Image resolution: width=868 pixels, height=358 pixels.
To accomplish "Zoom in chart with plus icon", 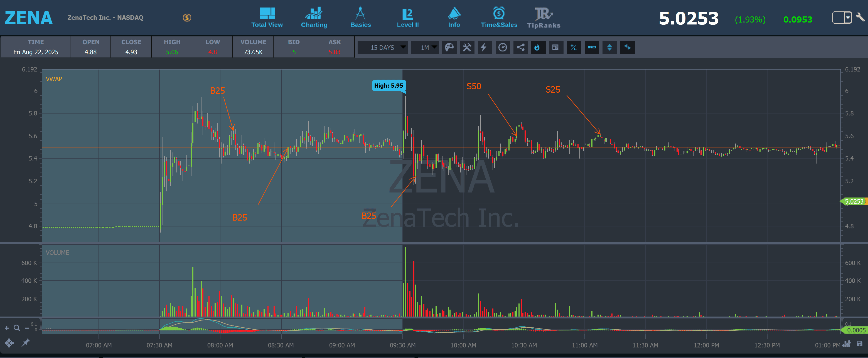I will tap(6, 328).
